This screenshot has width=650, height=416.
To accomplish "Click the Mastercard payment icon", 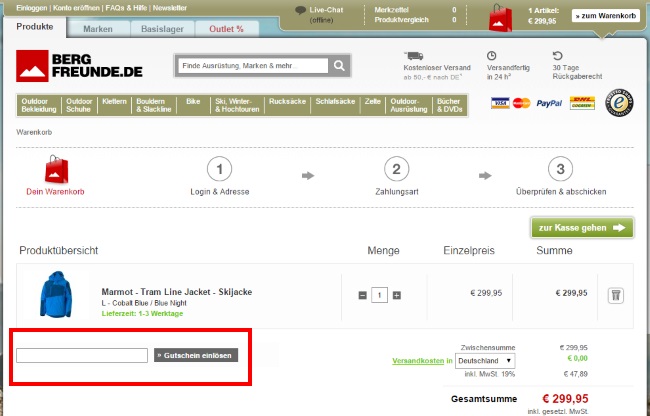I will tap(521, 103).
